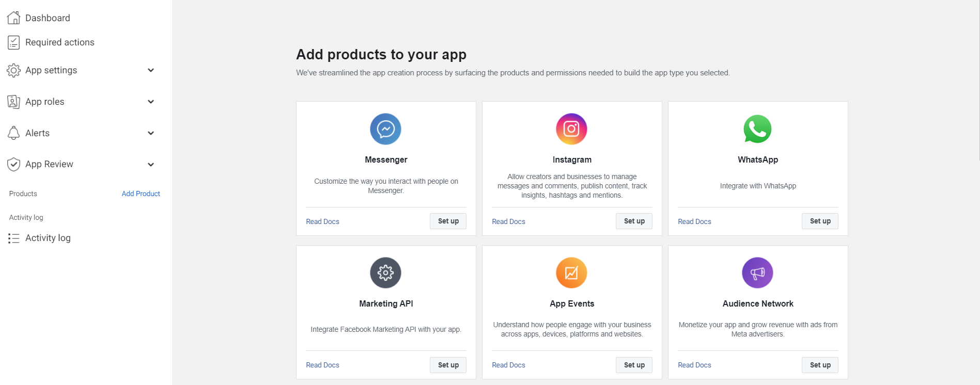Click 'Allow creators and businesses' description

[572, 186]
